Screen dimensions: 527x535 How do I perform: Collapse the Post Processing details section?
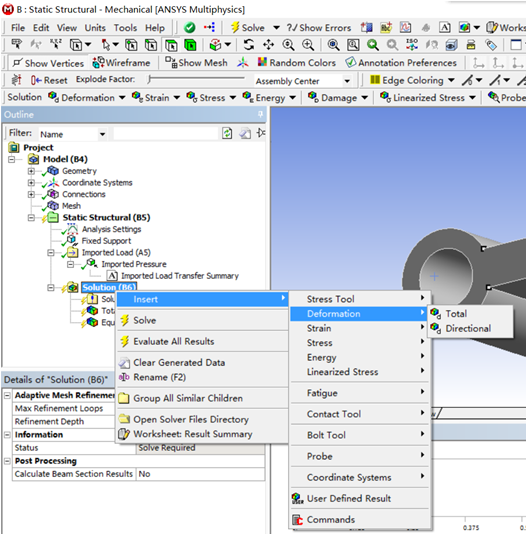[7, 461]
